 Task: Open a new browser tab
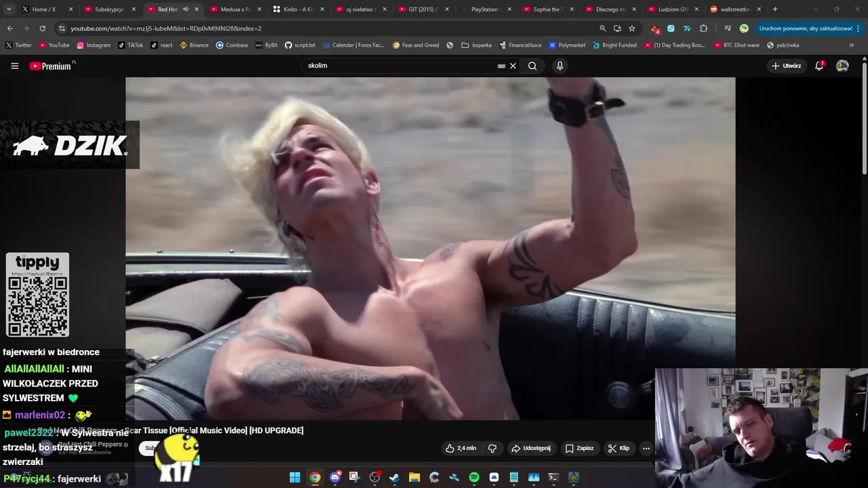tap(775, 9)
